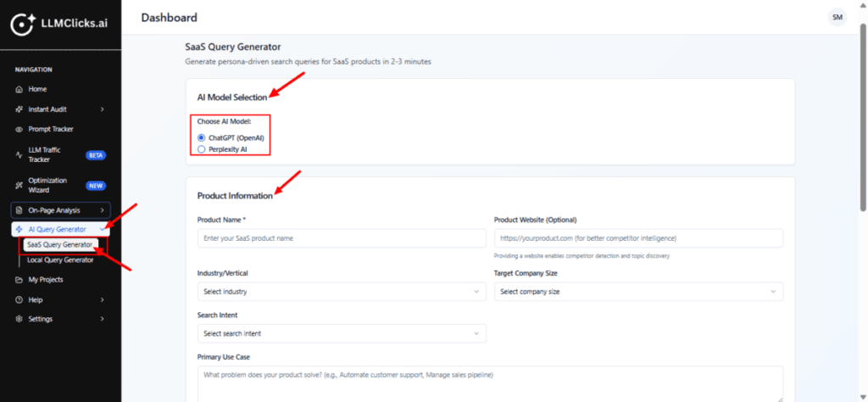The image size is (868, 402).
Task: Click the Settings gear icon
Action: click(x=19, y=319)
